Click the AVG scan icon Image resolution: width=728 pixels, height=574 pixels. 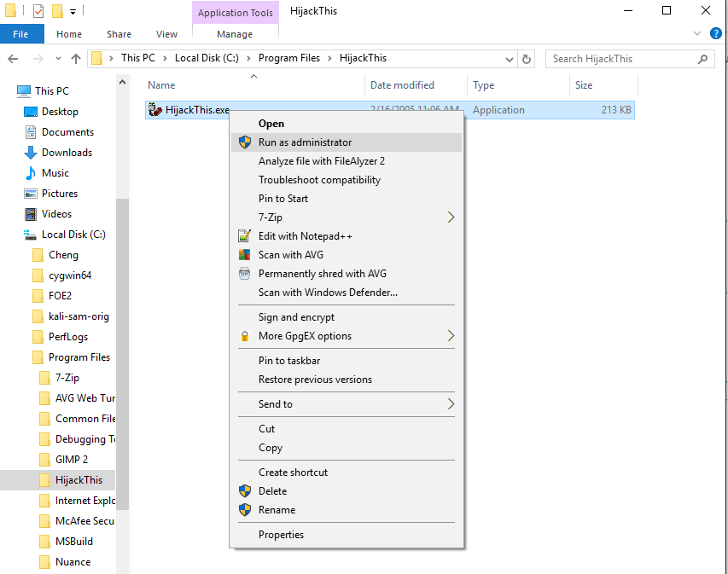click(x=244, y=255)
